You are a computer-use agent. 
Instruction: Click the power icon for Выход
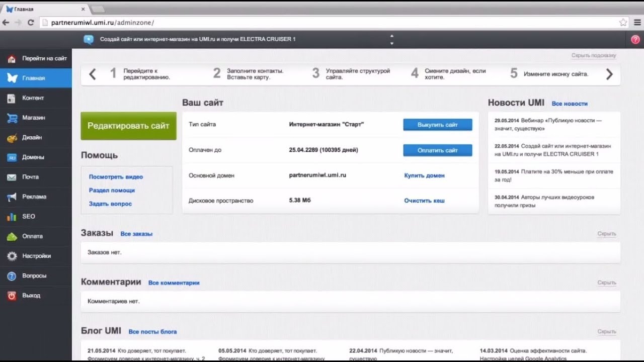coord(12,296)
